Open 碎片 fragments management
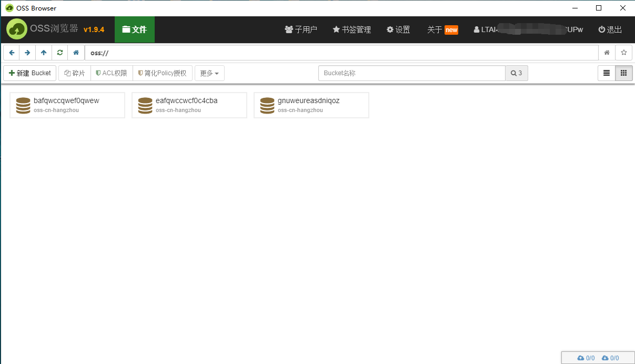The height and width of the screenshot is (364, 635). pos(75,73)
